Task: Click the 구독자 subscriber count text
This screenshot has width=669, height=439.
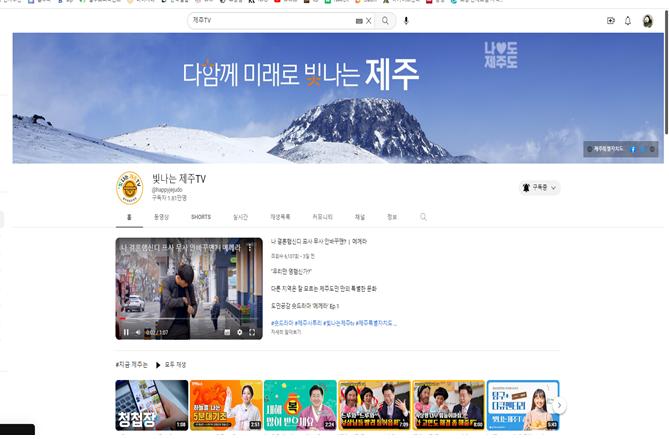Action: click(169, 198)
